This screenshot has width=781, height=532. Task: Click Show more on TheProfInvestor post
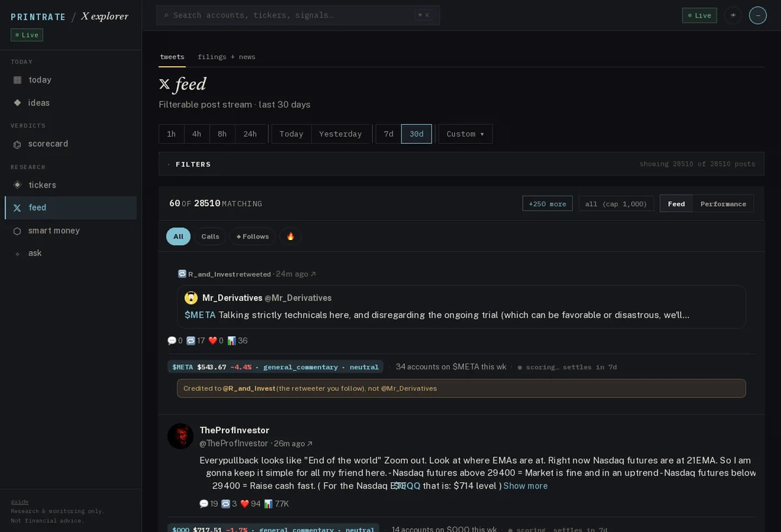(525, 486)
